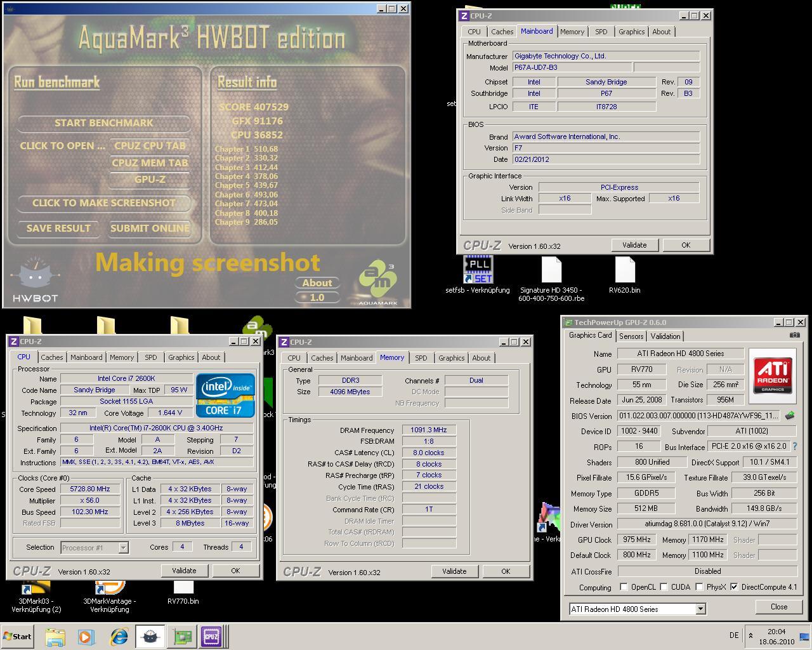
Task: Click the GPU-Z Name field
Action: (680, 354)
